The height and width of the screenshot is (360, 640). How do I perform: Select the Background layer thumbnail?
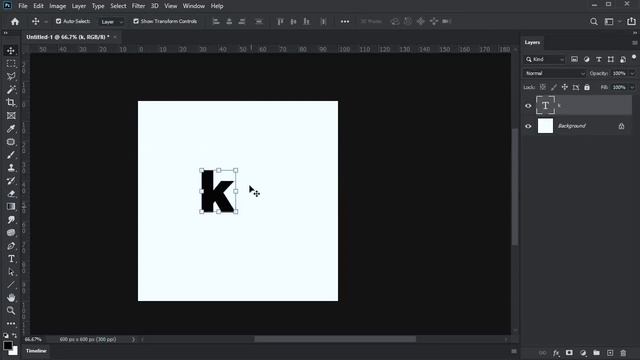545,126
